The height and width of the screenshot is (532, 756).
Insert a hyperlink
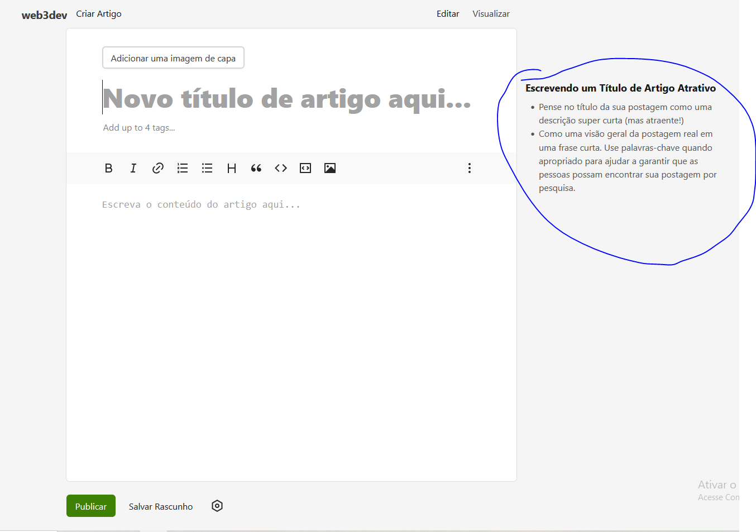click(157, 168)
